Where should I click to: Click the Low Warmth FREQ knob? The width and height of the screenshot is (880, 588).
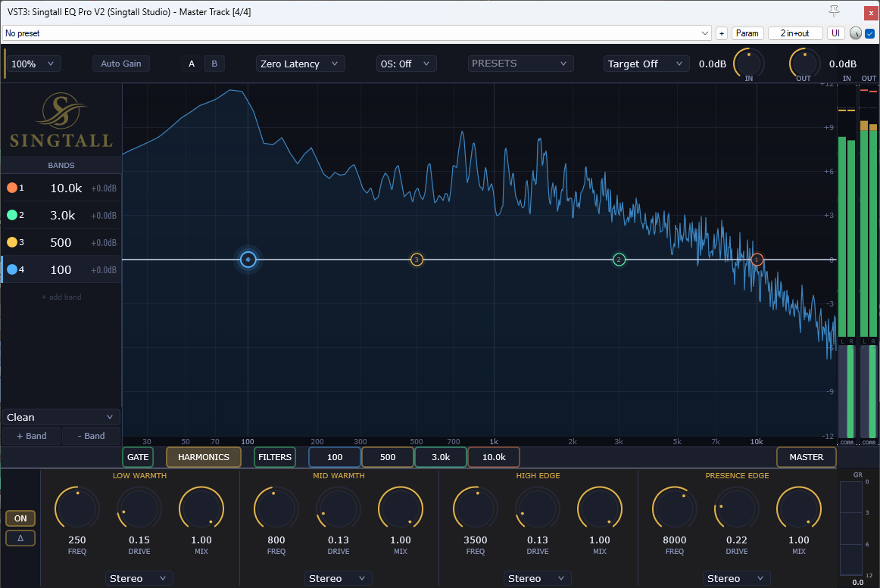[x=77, y=509]
